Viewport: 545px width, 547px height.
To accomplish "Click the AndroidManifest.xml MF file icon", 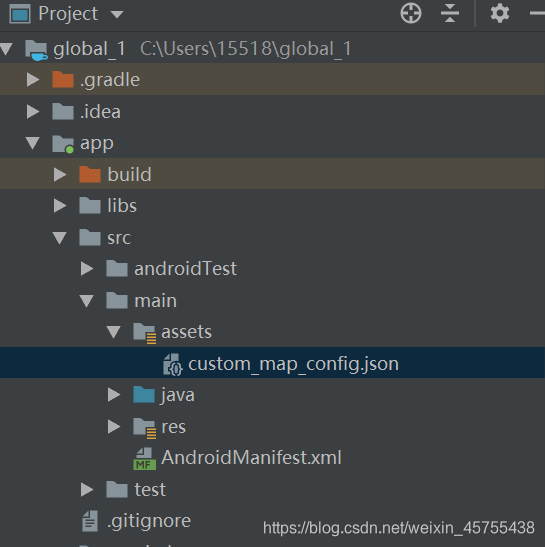I will [x=144, y=459].
